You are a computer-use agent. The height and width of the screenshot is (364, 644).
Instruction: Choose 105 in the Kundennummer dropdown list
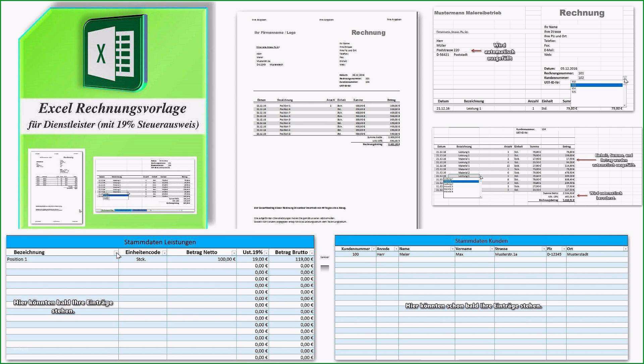tap(596, 92)
